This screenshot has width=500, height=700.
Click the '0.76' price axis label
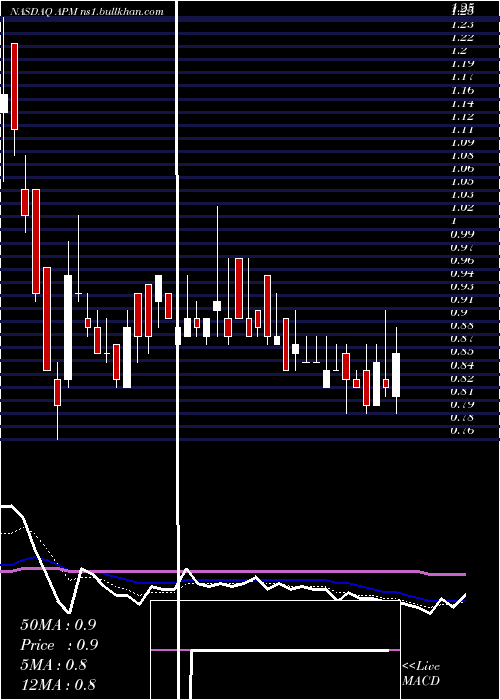pos(462,431)
